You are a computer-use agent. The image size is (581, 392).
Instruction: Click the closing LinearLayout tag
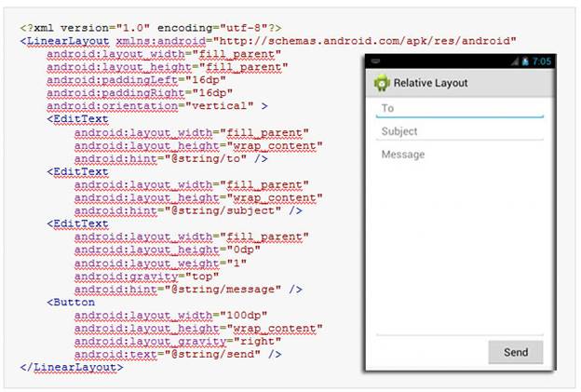pos(71,367)
